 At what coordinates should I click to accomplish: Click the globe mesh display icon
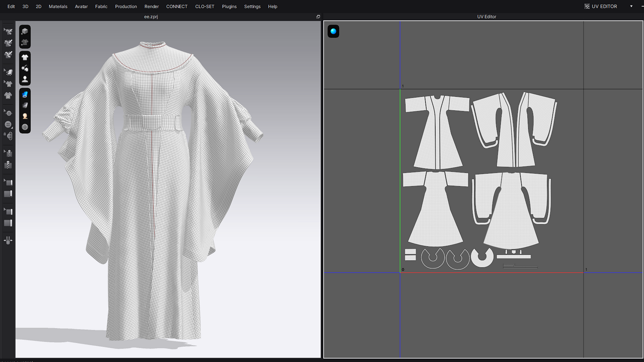(25, 127)
